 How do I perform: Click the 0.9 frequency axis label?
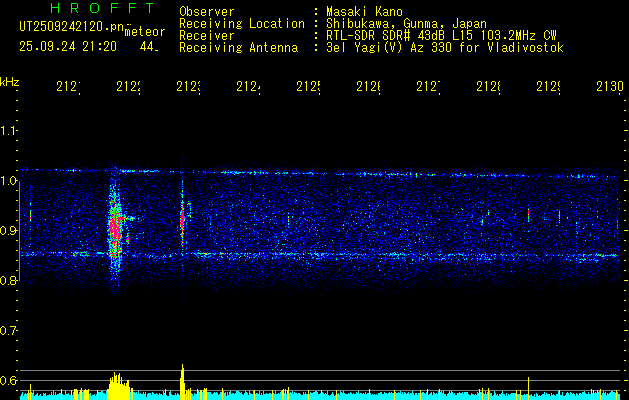(8, 231)
